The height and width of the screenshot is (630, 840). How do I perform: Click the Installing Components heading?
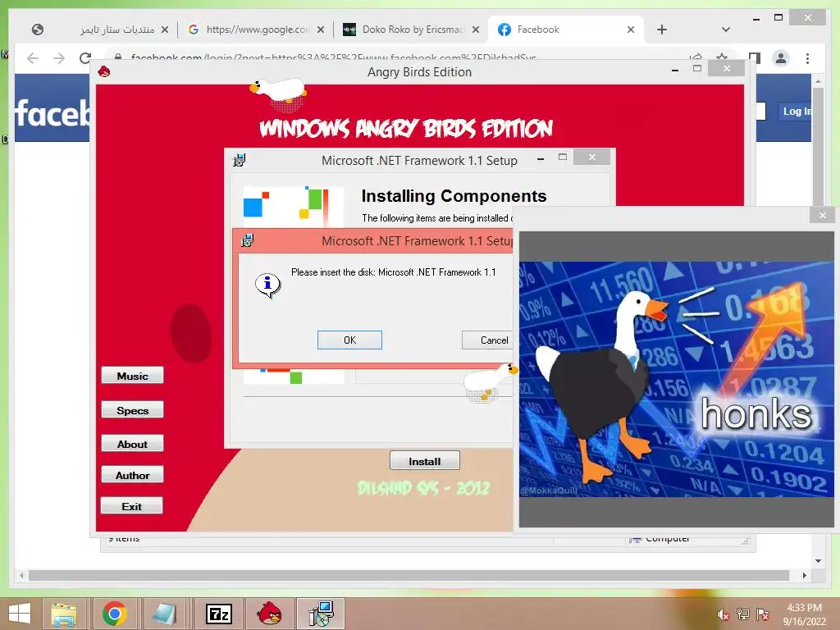[x=454, y=196]
